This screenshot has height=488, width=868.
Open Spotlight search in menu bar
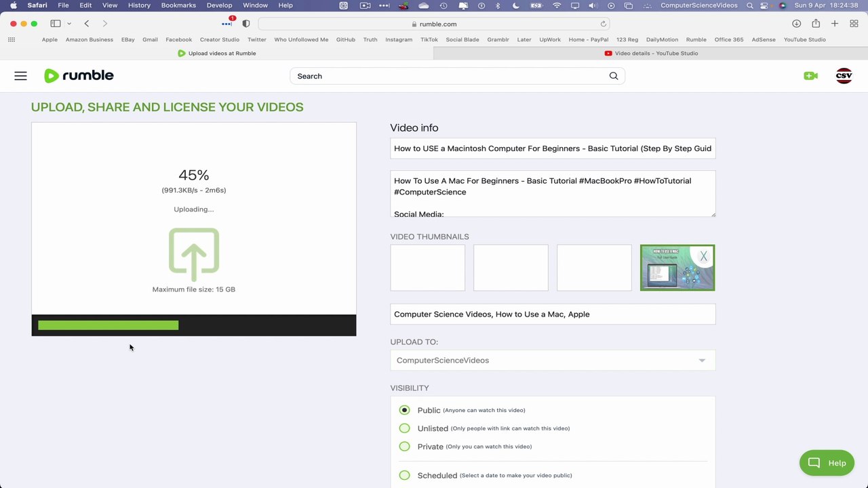click(x=749, y=5)
